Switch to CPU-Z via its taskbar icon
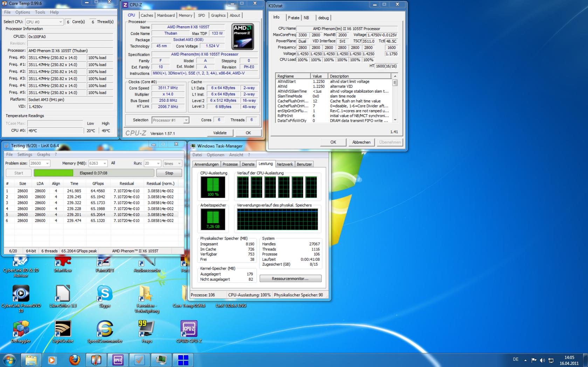588x367 pixels. tap(118, 360)
